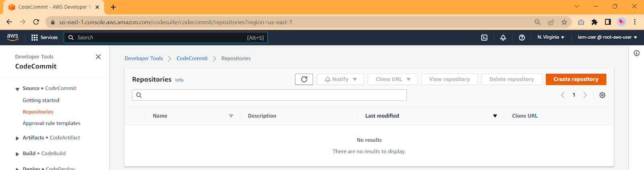The width and height of the screenshot is (644, 170).
Task: Open the notifications bell icon
Action: pyautogui.click(x=503, y=37)
